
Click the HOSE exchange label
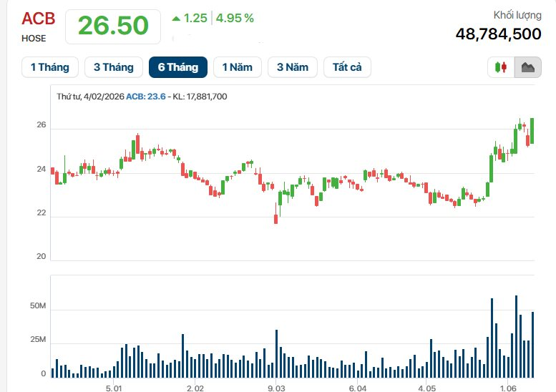pos(34,39)
